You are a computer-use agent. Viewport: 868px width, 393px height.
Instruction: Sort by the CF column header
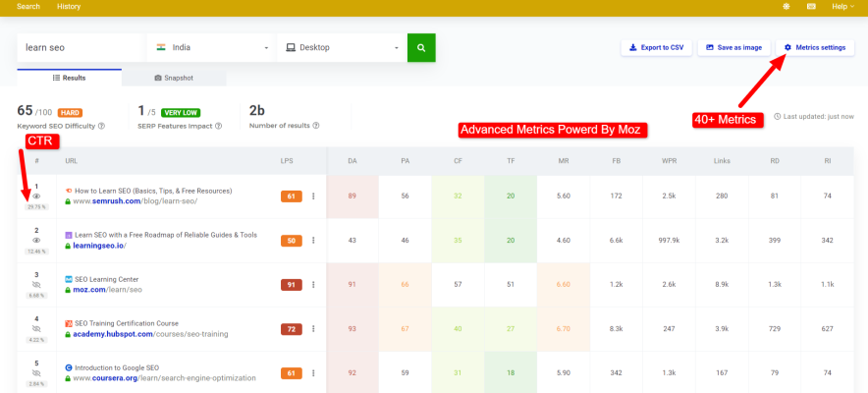point(458,161)
